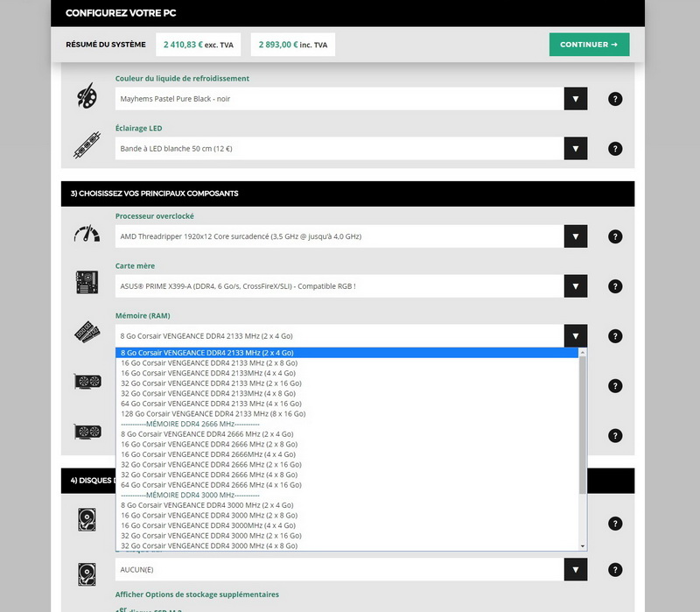
Task: Click the RAM list scrollbar thumb
Action: [x=583, y=426]
